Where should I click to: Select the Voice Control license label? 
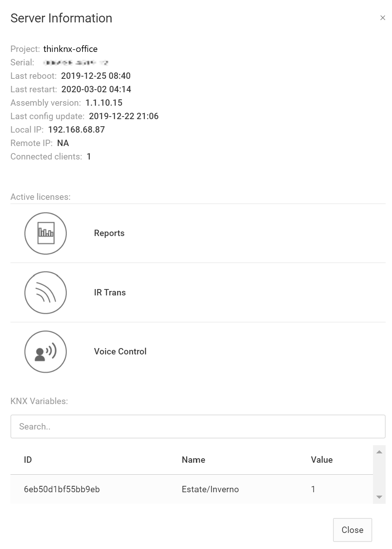click(x=120, y=351)
